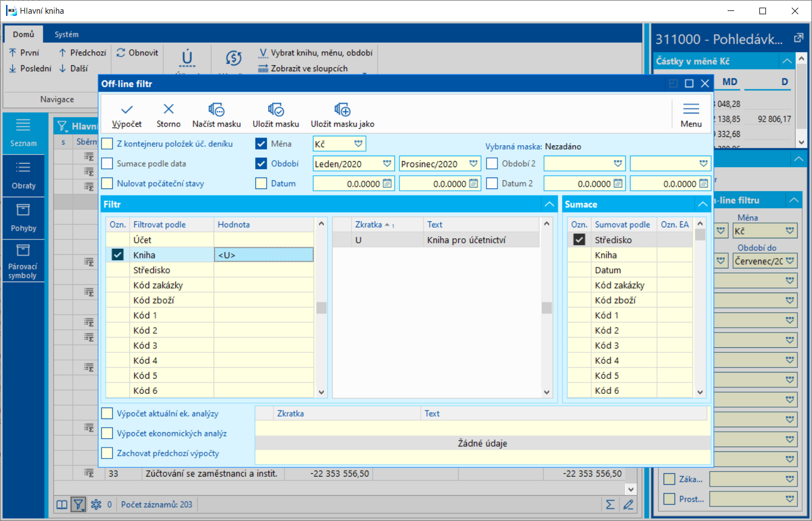Switch to the Systém ribbon tab
Viewport: 812px width, 521px height.
(66, 34)
